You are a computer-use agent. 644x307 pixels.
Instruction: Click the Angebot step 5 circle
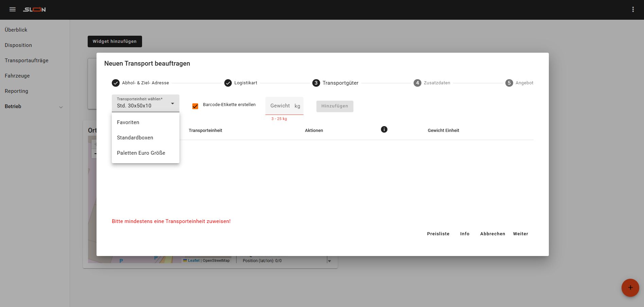[x=509, y=83]
